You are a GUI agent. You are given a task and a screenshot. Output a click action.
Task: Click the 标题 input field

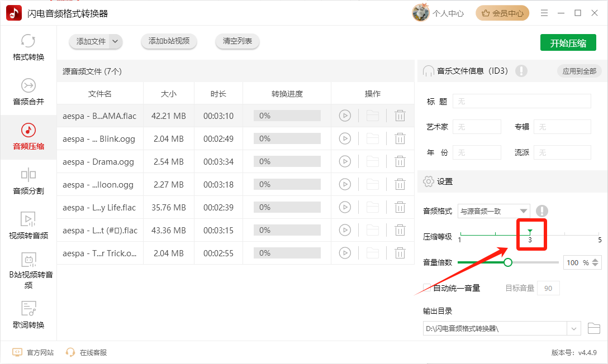click(x=521, y=102)
